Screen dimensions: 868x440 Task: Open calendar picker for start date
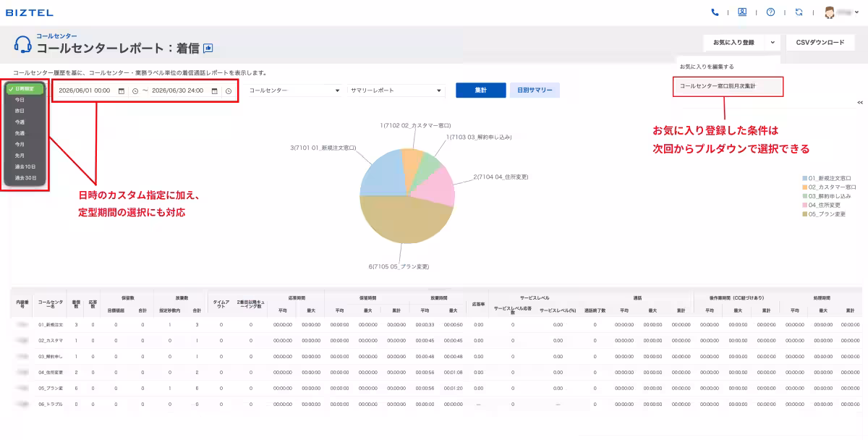point(122,91)
